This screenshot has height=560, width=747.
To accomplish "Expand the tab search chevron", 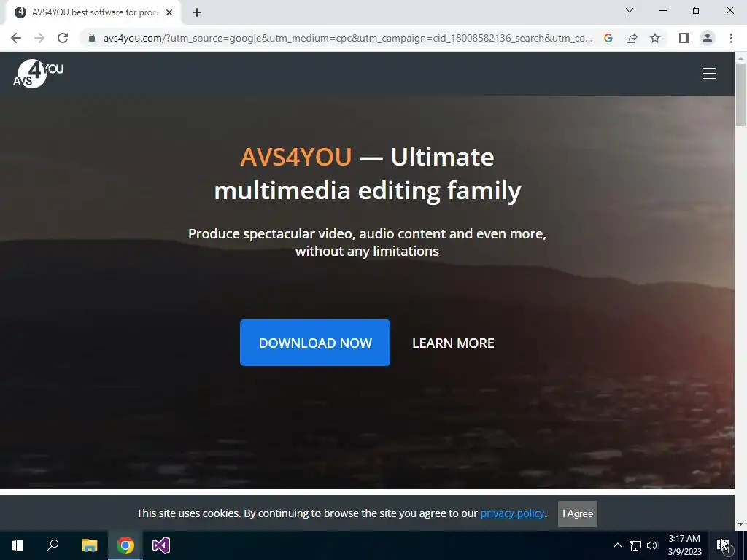I will tap(630, 10).
